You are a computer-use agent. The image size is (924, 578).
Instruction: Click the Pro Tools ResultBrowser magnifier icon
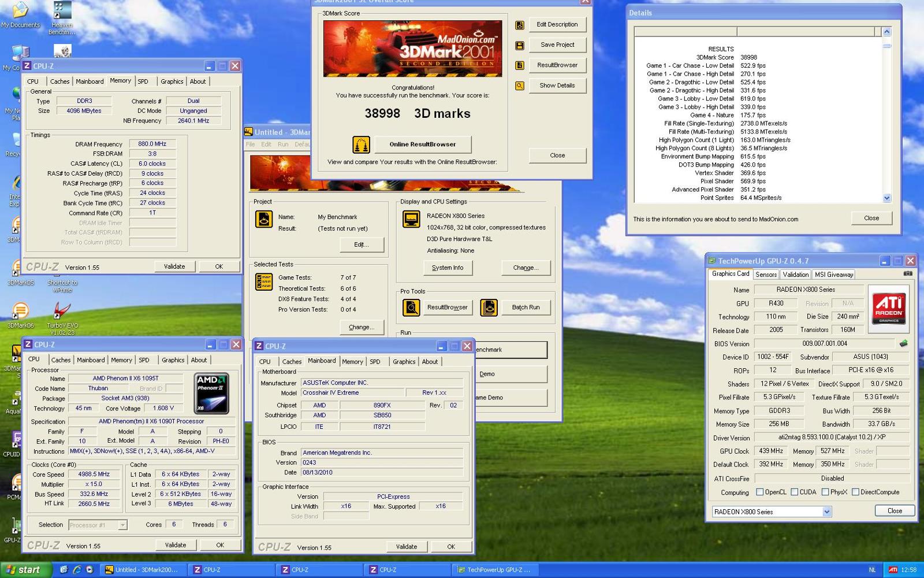[411, 307]
